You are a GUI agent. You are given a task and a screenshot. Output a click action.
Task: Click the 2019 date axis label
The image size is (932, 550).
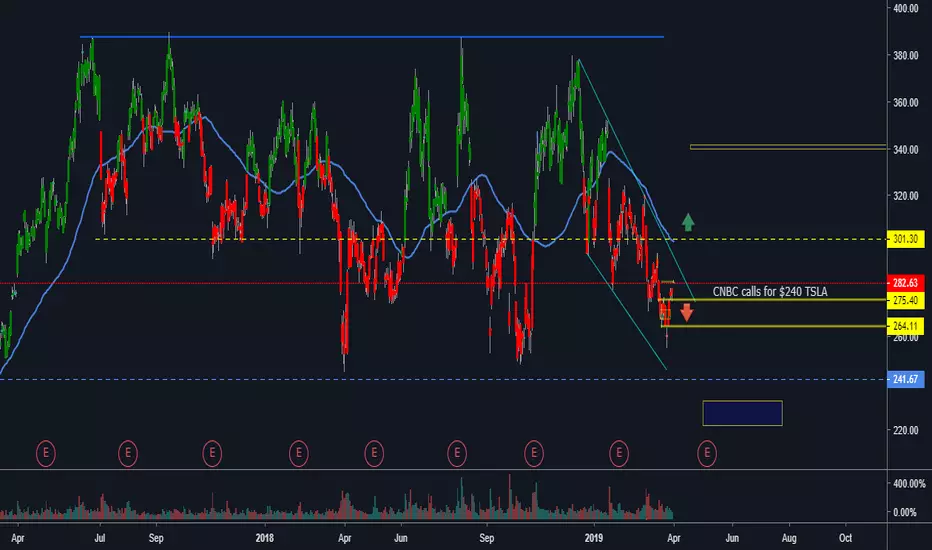[594, 538]
